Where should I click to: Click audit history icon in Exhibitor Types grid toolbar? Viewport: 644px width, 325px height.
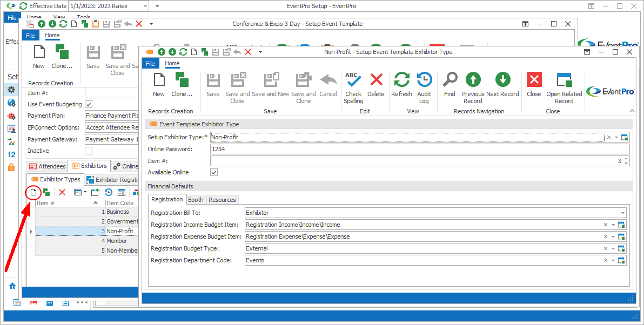[x=109, y=192]
